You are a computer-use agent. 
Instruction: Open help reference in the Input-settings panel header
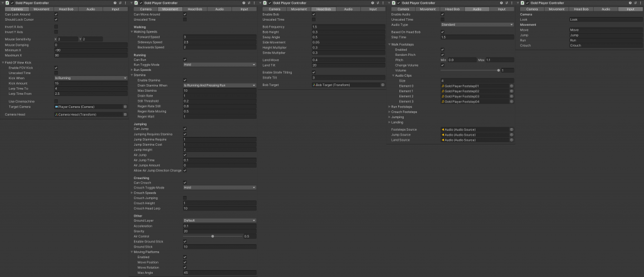pyautogui.click(x=630, y=3)
